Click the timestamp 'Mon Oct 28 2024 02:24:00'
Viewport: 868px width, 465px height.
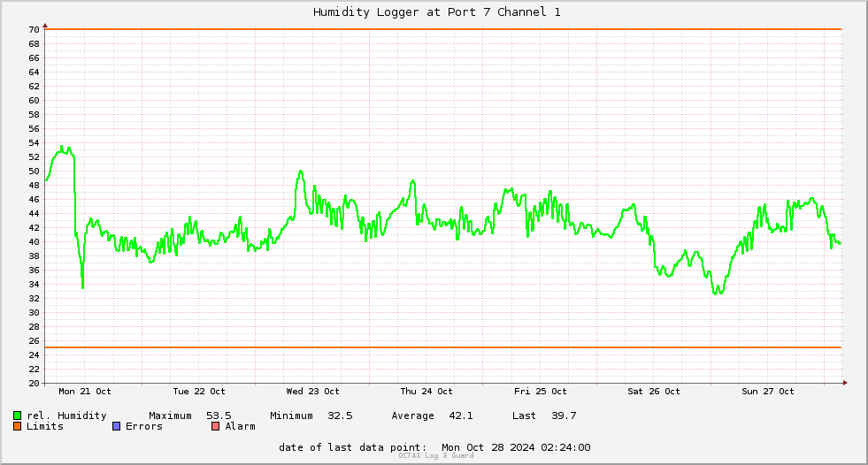[x=516, y=447]
